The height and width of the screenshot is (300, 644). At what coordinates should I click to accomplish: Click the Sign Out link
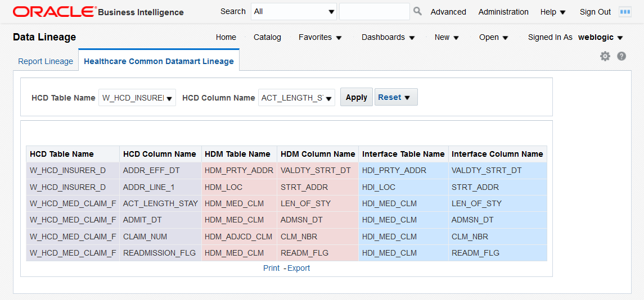pyautogui.click(x=595, y=12)
